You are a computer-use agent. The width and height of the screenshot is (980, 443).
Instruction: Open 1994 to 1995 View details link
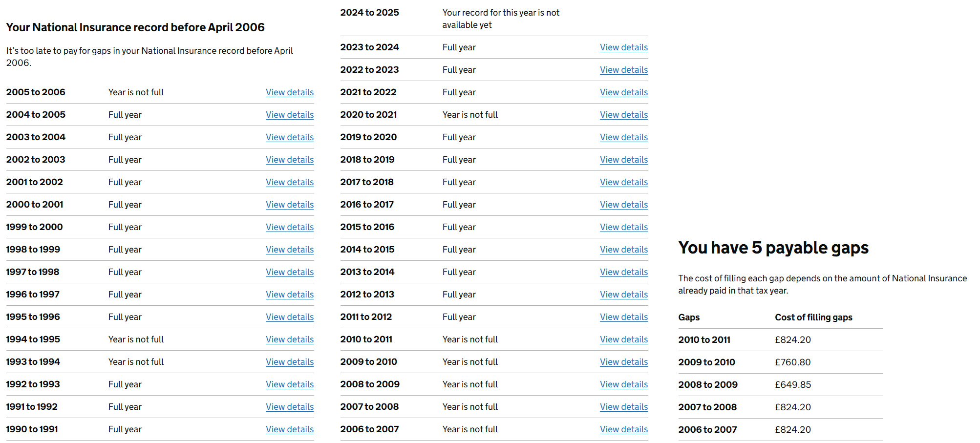click(x=289, y=339)
